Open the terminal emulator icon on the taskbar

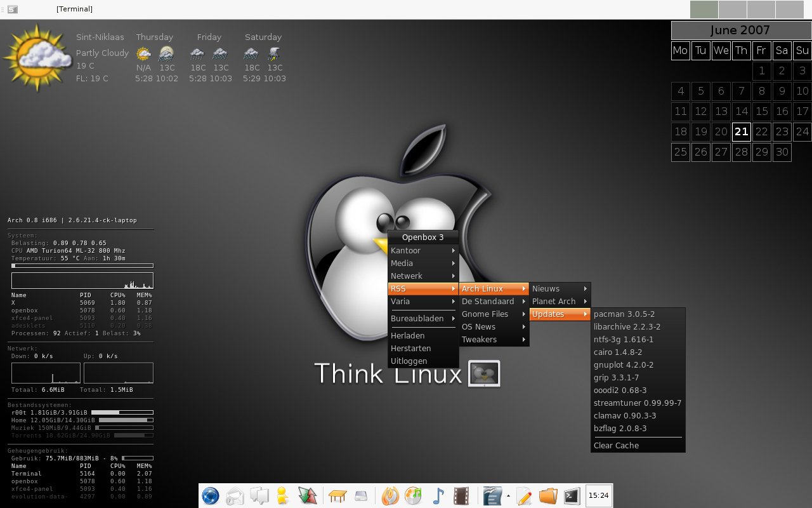pyautogui.click(x=572, y=496)
